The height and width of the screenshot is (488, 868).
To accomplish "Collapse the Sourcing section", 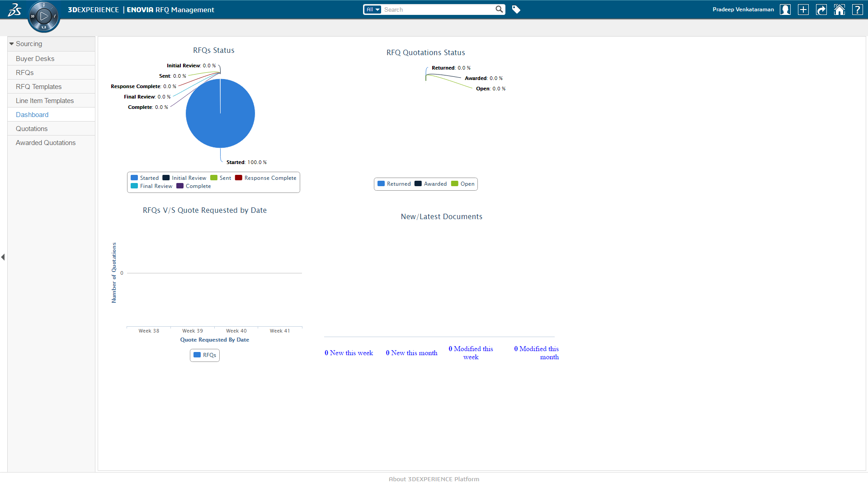I will (x=12, y=44).
